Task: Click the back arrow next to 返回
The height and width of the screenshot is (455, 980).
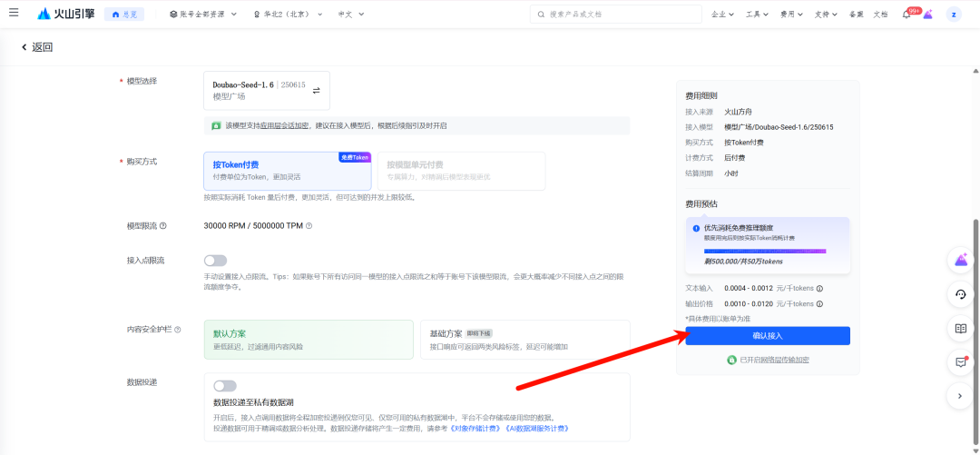Action: [24, 47]
